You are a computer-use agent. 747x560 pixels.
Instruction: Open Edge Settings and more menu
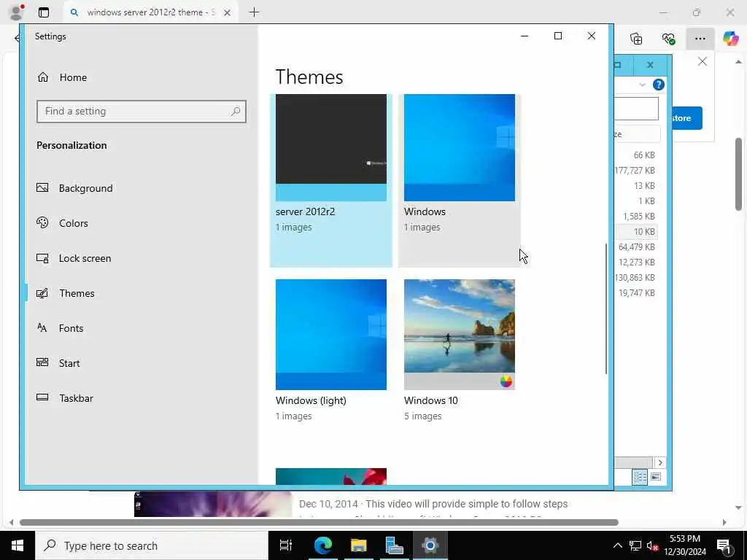coord(700,39)
